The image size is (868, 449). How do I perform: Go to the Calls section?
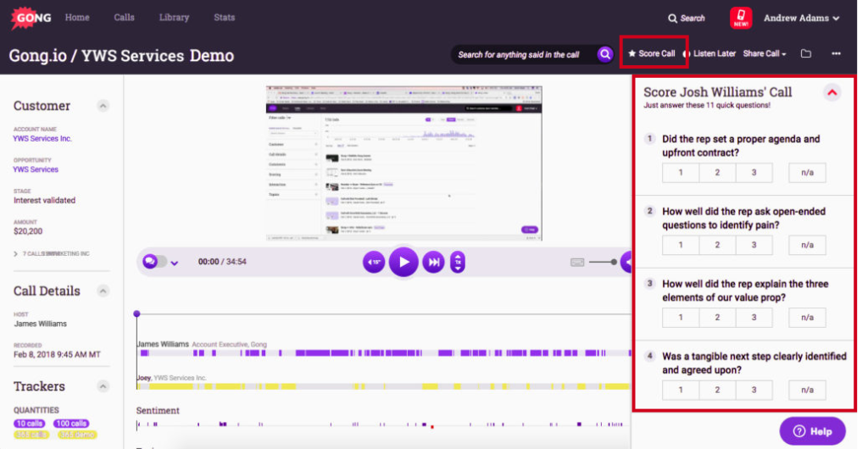(x=124, y=18)
